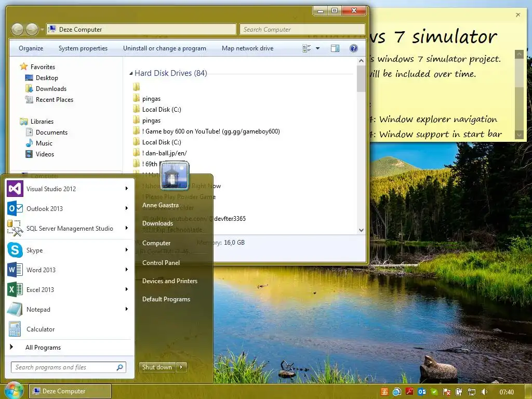Click Map network drive

point(248,48)
